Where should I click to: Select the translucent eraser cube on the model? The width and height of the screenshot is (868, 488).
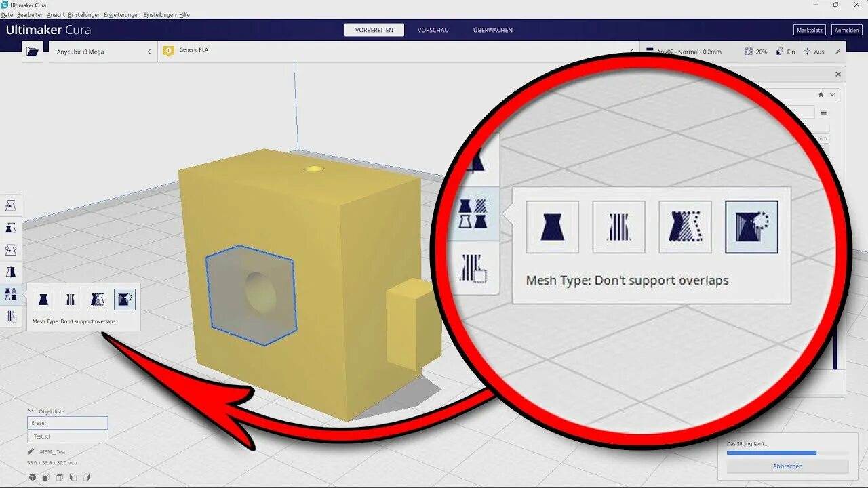pyautogui.click(x=251, y=294)
